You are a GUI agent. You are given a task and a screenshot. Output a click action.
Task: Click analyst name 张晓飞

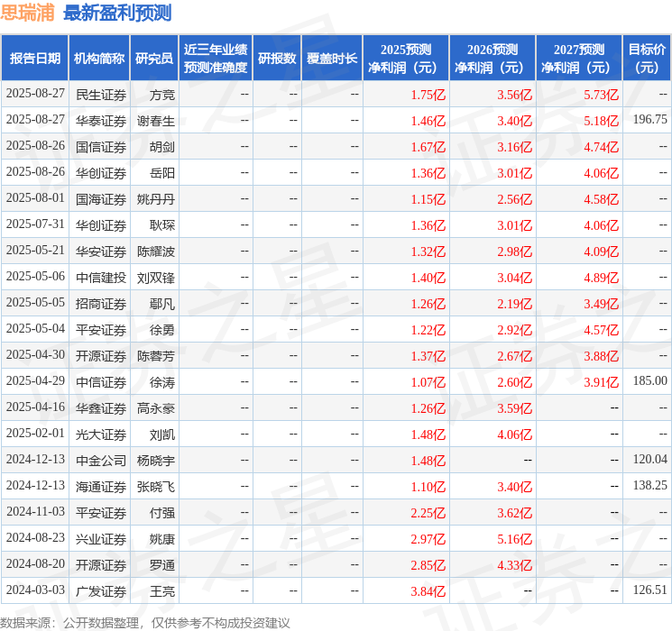(x=156, y=487)
